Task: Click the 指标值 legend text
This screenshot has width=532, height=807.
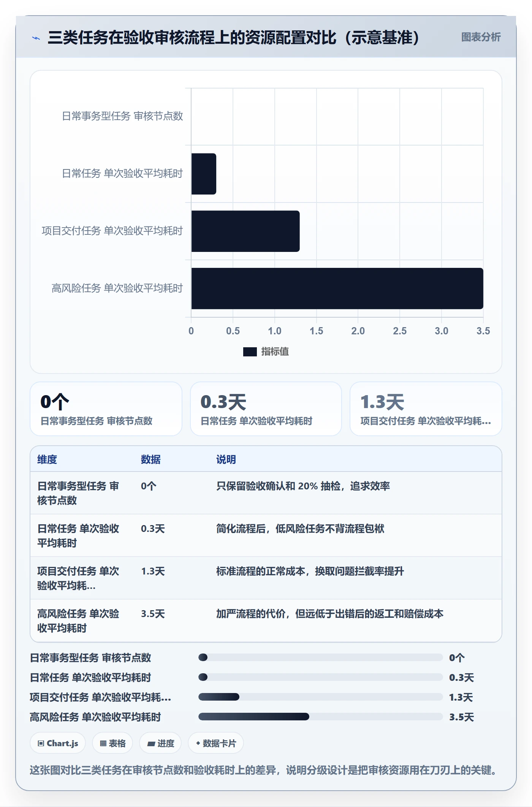Action: 275,352
